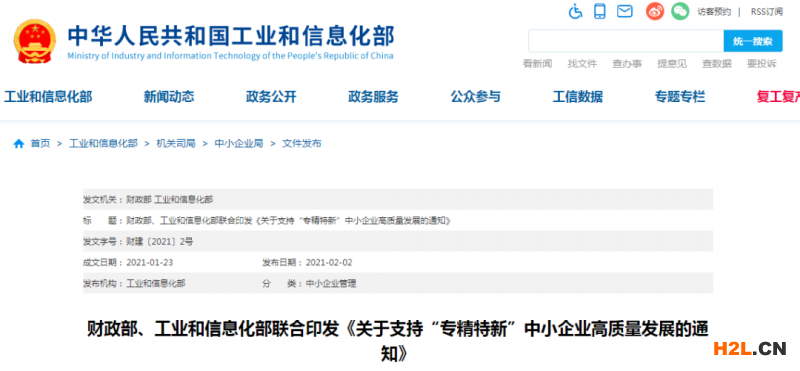
Task: Open 工信数据 nav menu
Action: click(578, 96)
